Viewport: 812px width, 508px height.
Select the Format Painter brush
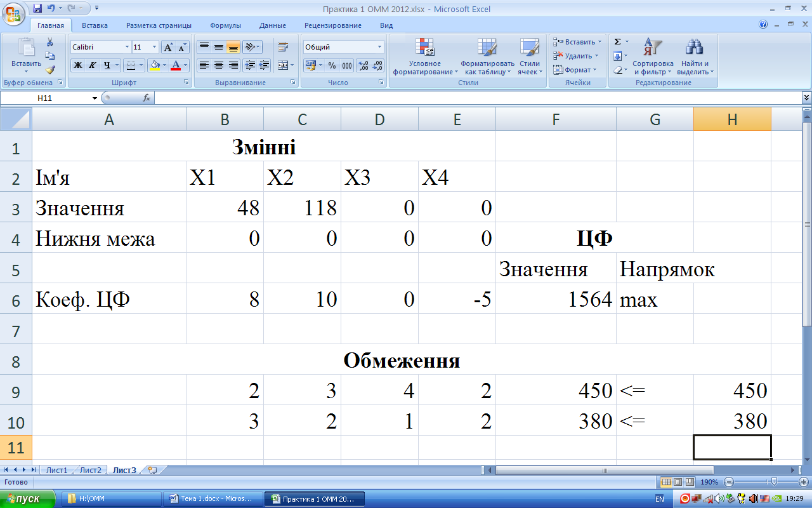pyautogui.click(x=50, y=70)
